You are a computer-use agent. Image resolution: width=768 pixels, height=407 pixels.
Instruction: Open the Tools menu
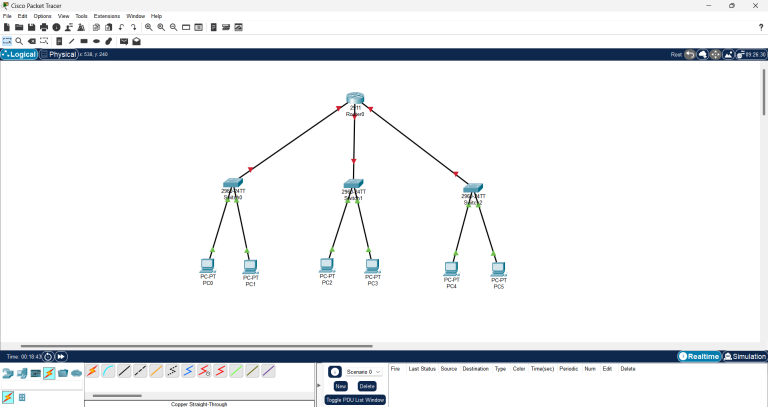click(81, 16)
